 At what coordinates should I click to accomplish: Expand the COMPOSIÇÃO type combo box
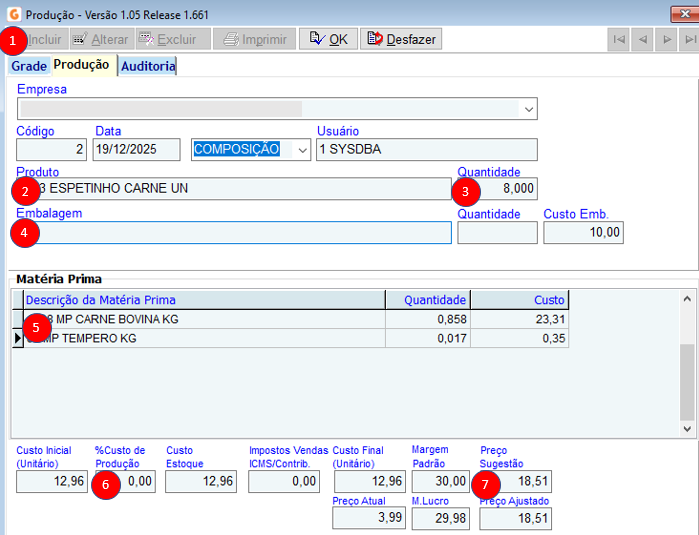302,149
